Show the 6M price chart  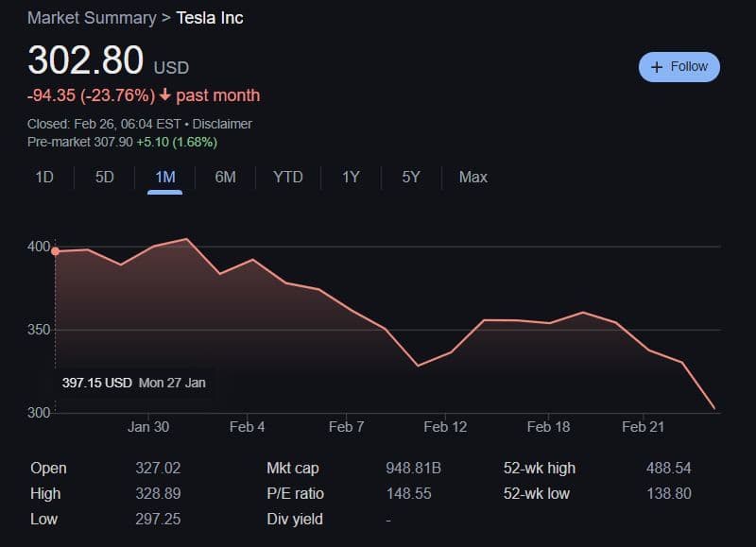225,177
